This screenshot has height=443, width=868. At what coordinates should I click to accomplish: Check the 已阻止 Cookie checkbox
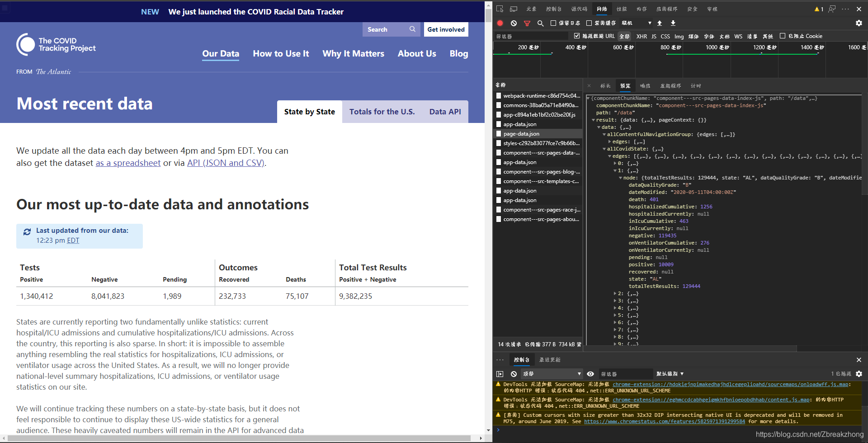click(x=783, y=36)
